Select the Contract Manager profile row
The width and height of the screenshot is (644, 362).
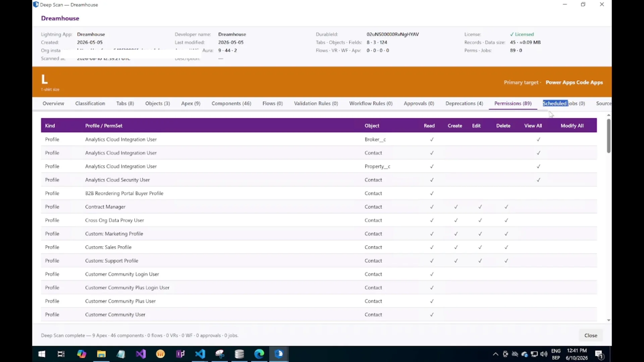click(319, 207)
